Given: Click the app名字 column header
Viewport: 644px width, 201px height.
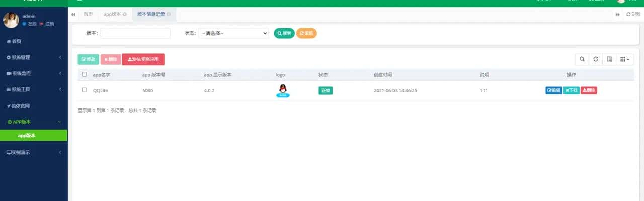Looking at the screenshot, I should [101, 75].
